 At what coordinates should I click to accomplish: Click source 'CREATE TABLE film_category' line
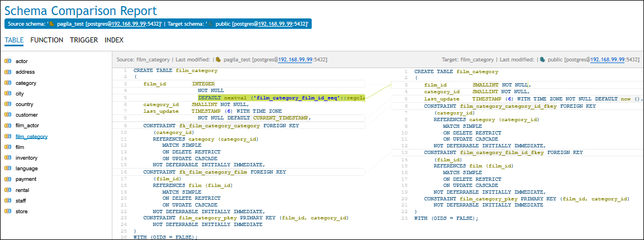[x=176, y=70]
